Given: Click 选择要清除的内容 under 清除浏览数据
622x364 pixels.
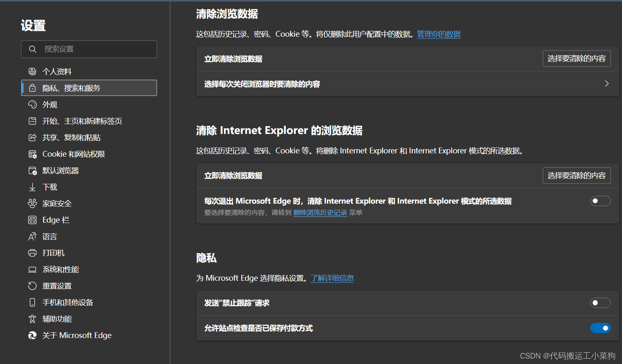Looking at the screenshot, I should (x=577, y=59).
